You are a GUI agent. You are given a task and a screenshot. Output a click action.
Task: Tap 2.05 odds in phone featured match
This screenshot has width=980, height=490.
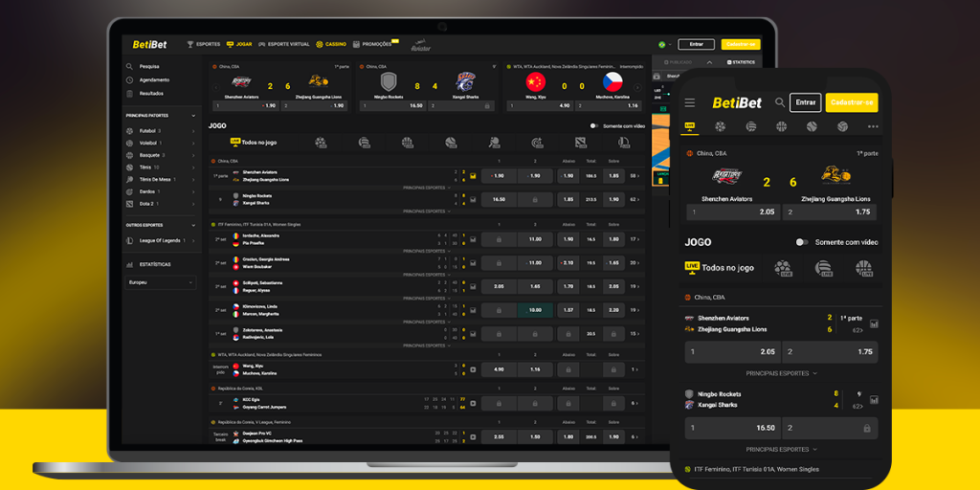733,212
